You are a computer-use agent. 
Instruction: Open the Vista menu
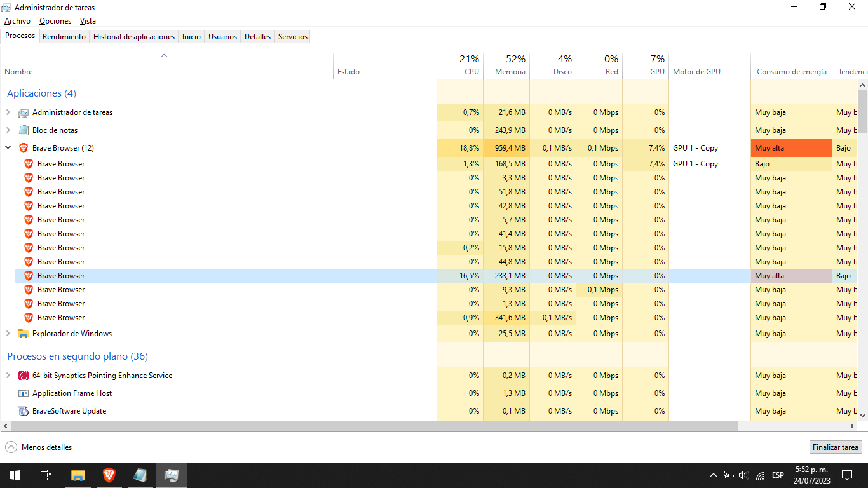88,21
